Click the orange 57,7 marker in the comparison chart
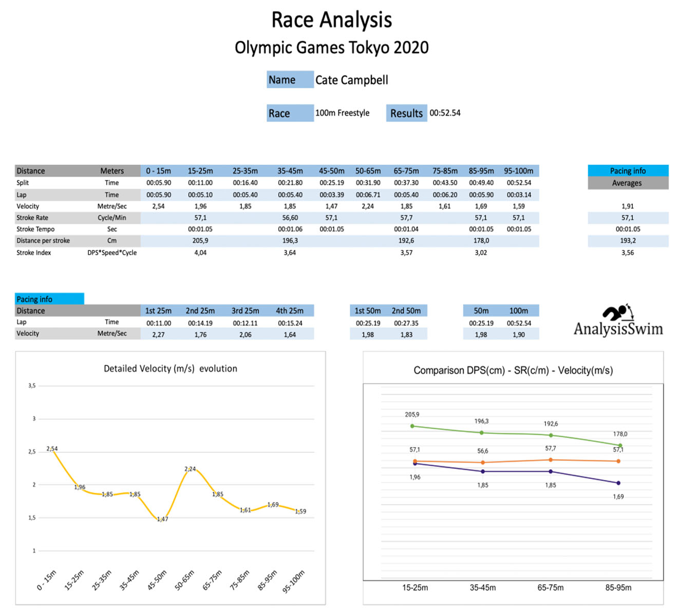Viewport: 678px width, 616px height. 551,460
